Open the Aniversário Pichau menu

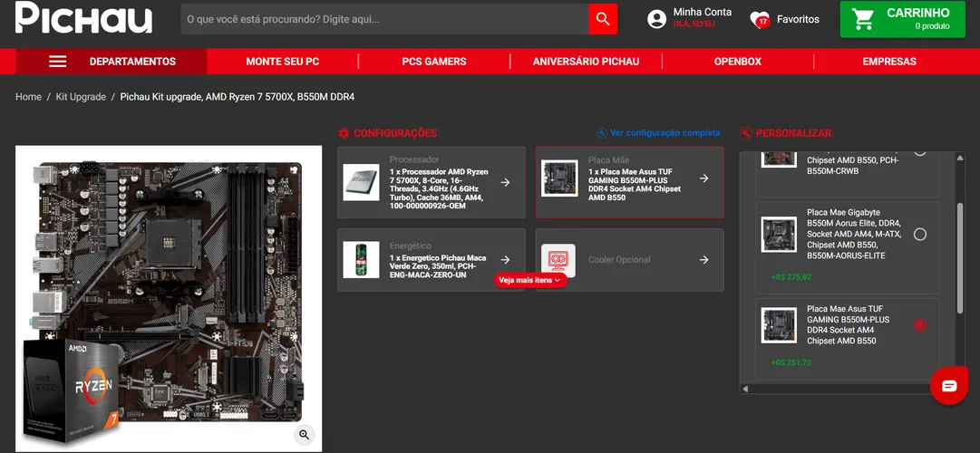click(586, 62)
